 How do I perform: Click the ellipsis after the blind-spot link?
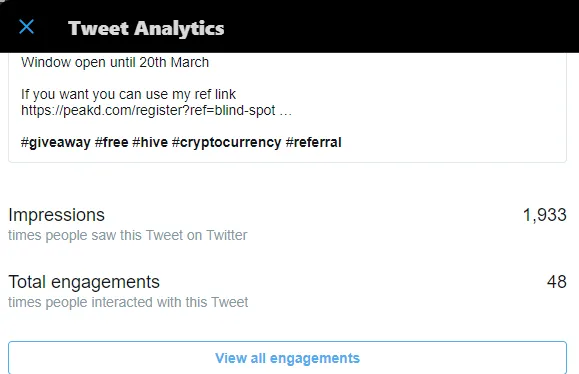285,111
